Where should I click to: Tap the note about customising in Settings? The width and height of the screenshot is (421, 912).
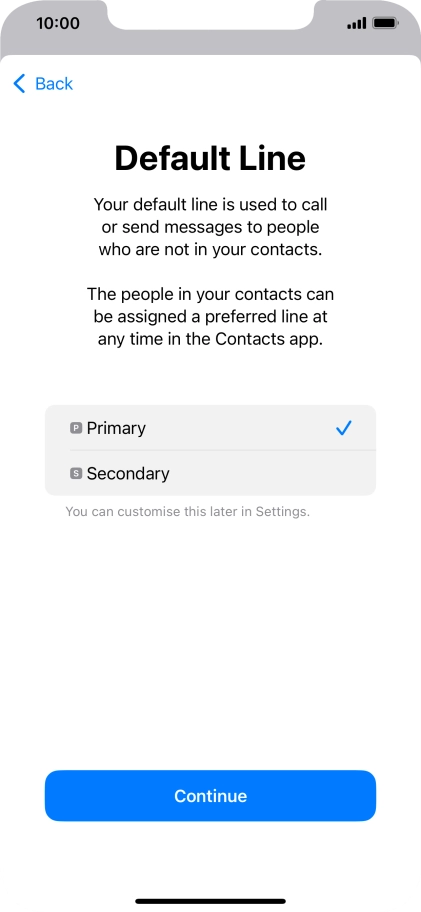click(187, 512)
